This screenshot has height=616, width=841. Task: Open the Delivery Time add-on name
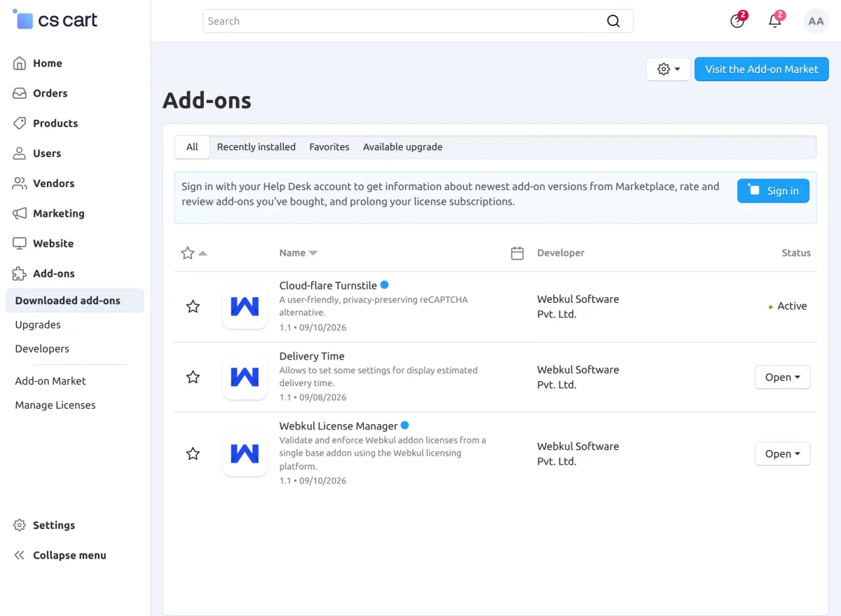tap(312, 356)
